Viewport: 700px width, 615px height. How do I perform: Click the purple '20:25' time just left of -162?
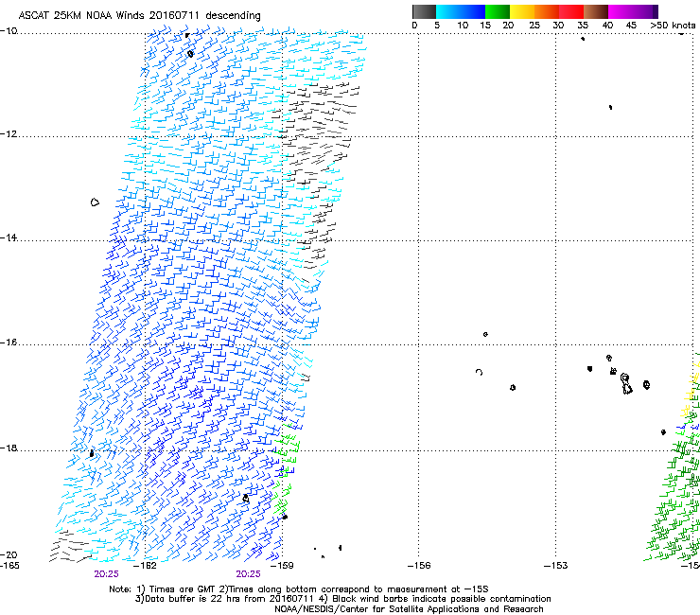point(106,574)
